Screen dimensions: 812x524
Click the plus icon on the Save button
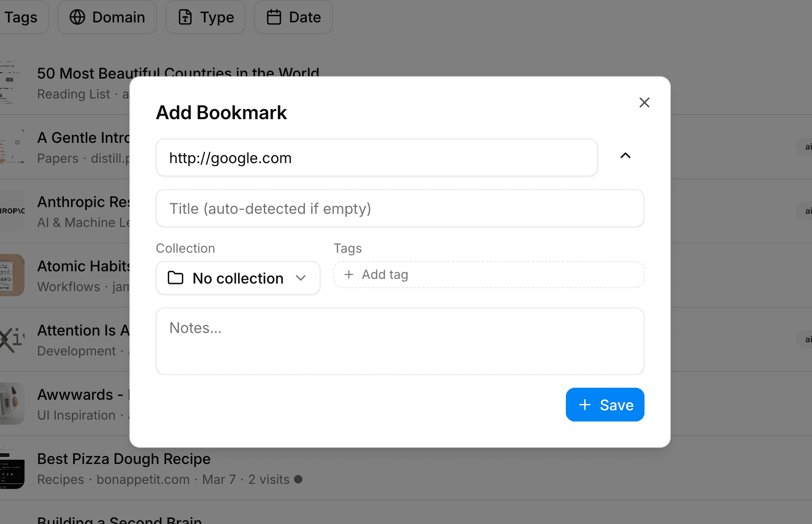(585, 405)
